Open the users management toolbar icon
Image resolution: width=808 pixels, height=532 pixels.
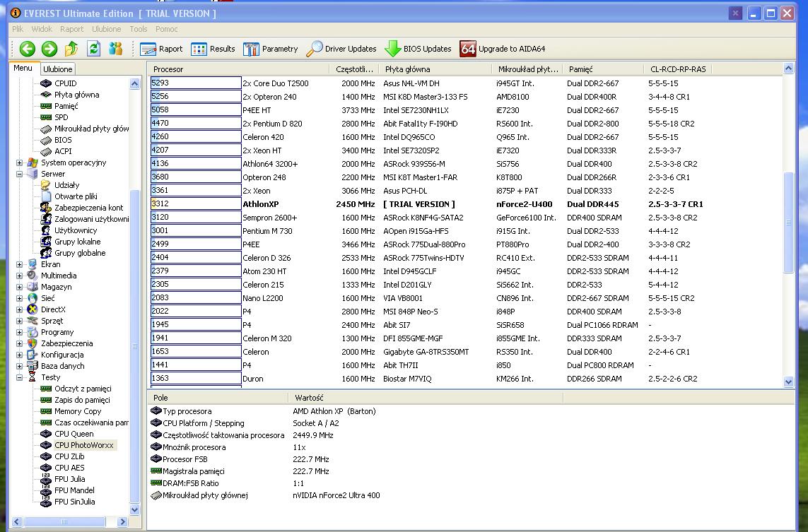pyautogui.click(x=115, y=49)
